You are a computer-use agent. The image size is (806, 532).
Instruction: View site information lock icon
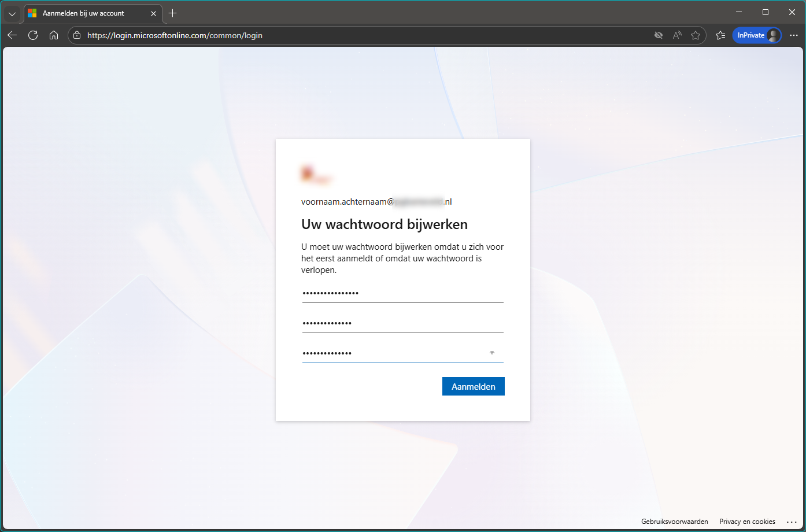pos(77,35)
